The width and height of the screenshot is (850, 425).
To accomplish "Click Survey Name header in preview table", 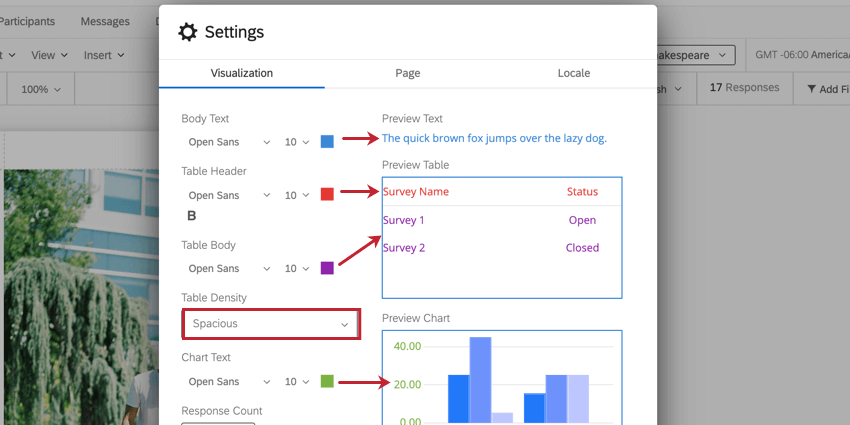I will click(x=416, y=191).
